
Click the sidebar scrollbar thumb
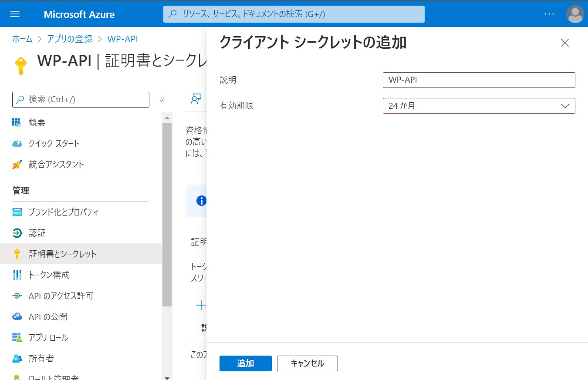coord(167,215)
